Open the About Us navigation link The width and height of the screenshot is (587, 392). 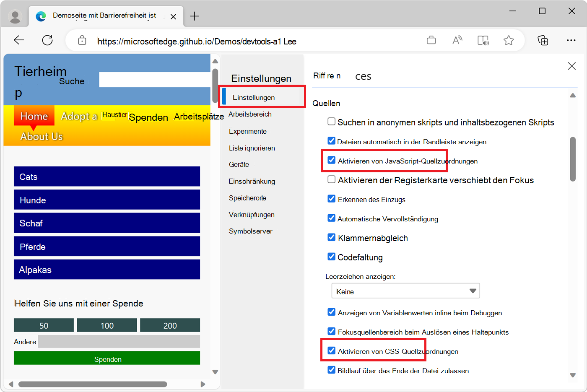(42, 136)
